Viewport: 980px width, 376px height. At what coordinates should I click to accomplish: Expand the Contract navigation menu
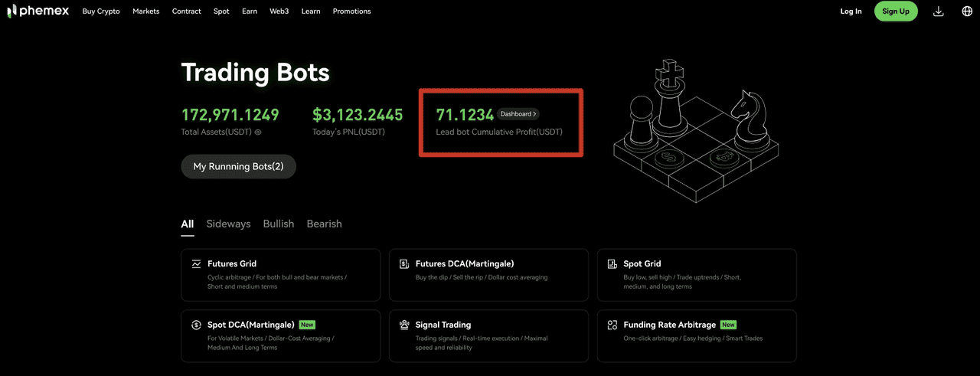click(x=186, y=11)
